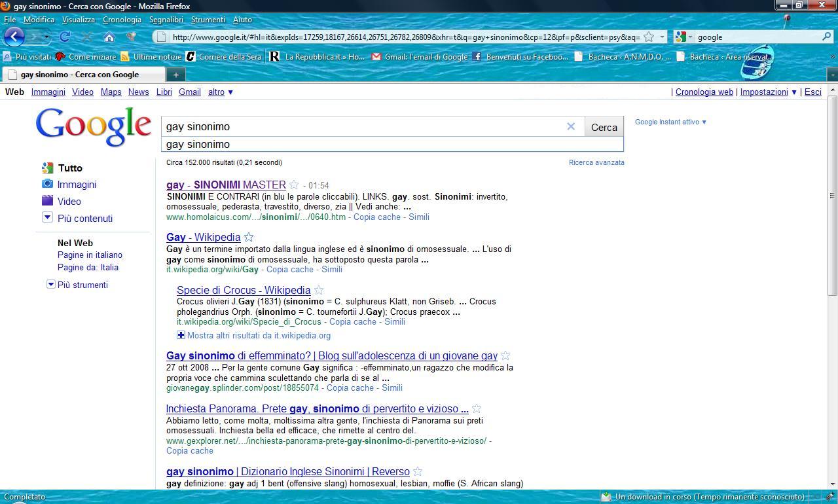Image resolution: width=838 pixels, height=504 pixels.
Task: Open the 'Cronologia web' link
Action: [x=704, y=92]
